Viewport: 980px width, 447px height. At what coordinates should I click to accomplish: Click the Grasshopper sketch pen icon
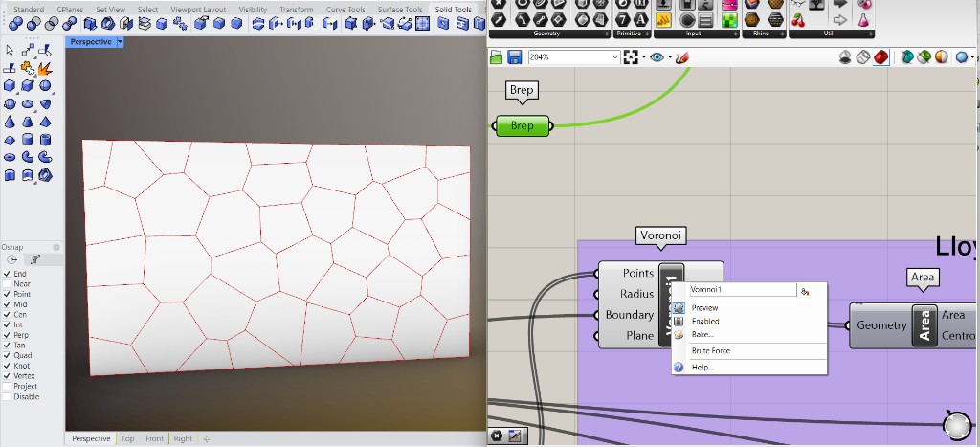(x=682, y=57)
